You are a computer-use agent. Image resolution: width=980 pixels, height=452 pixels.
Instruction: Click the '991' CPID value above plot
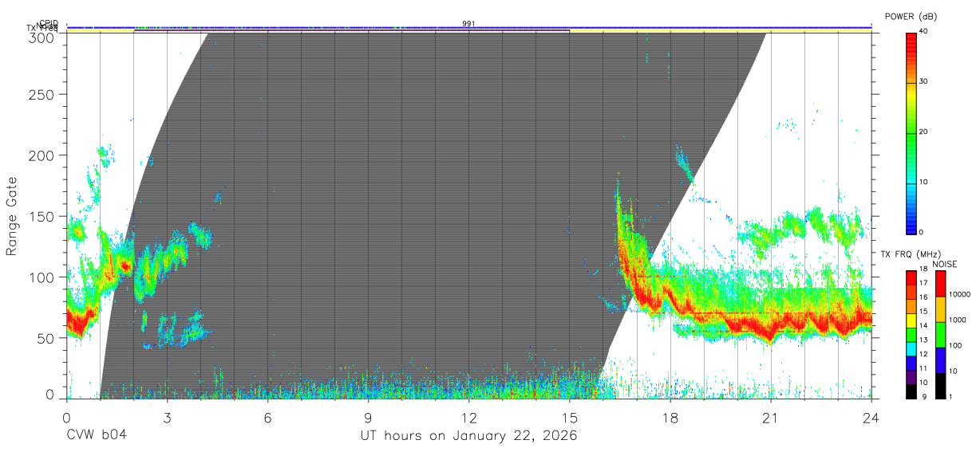(x=469, y=24)
